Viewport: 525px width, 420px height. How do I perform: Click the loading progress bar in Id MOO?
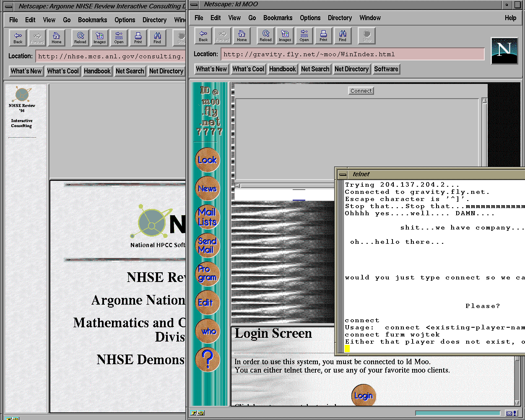458,413
